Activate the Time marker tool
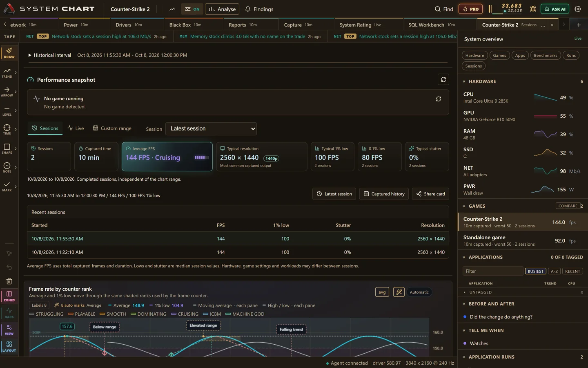This screenshot has width=588, height=368. [7, 130]
